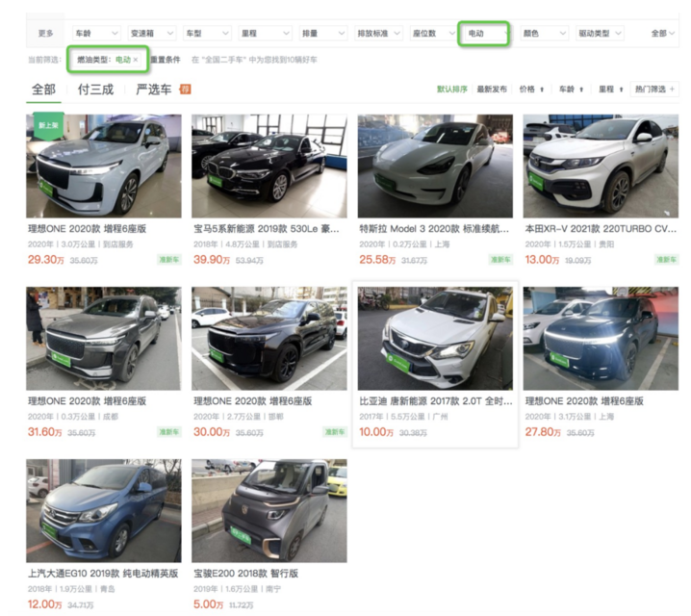Open the Tesla Model 3 2020 car photo

click(435, 166)
